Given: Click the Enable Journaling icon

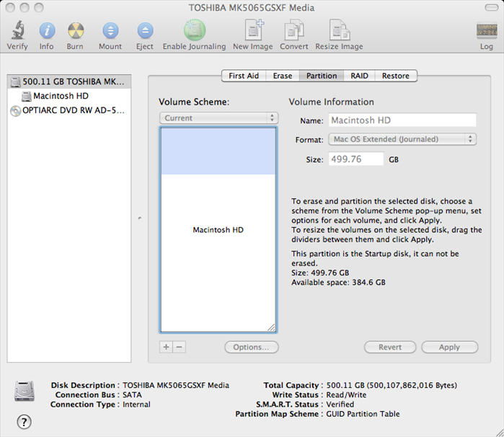Looking at the screenshot, I should [195, 30].
